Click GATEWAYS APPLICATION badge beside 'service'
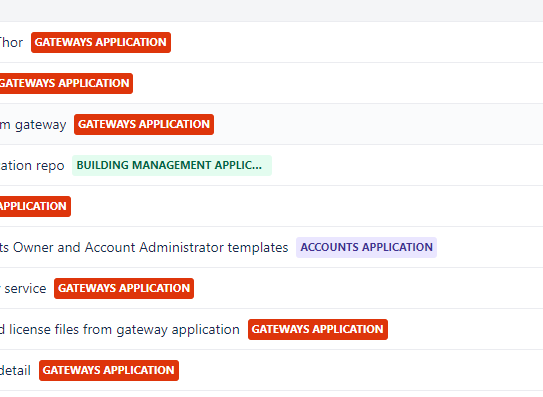The width and height of the screenshot is (543, 397). (x=124, y=288)
